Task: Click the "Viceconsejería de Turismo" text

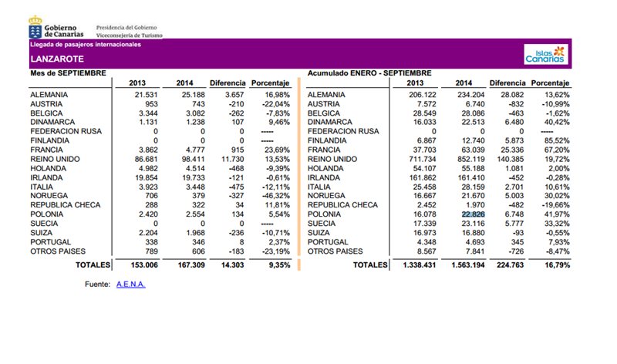Action: pyautogui.click(x=130, y=35)
